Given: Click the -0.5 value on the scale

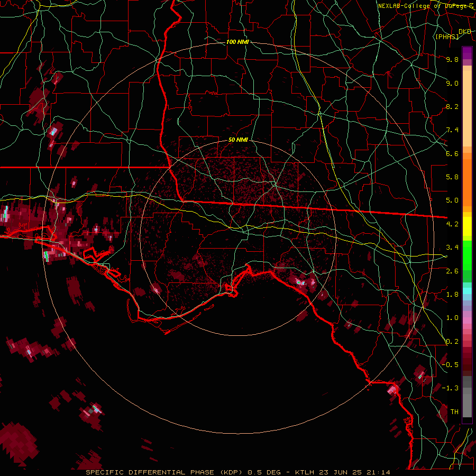Looking at the screenshot, I should point(451,365).
